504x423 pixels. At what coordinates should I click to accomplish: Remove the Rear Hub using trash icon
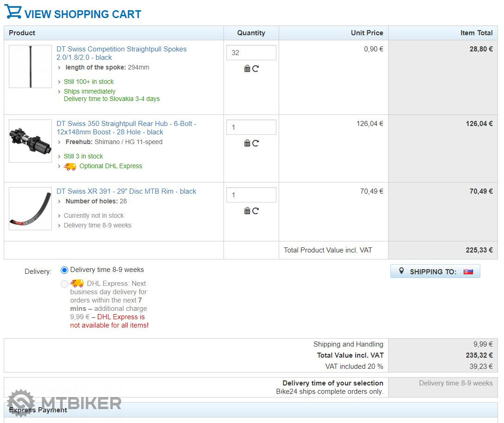click(247, 143)
